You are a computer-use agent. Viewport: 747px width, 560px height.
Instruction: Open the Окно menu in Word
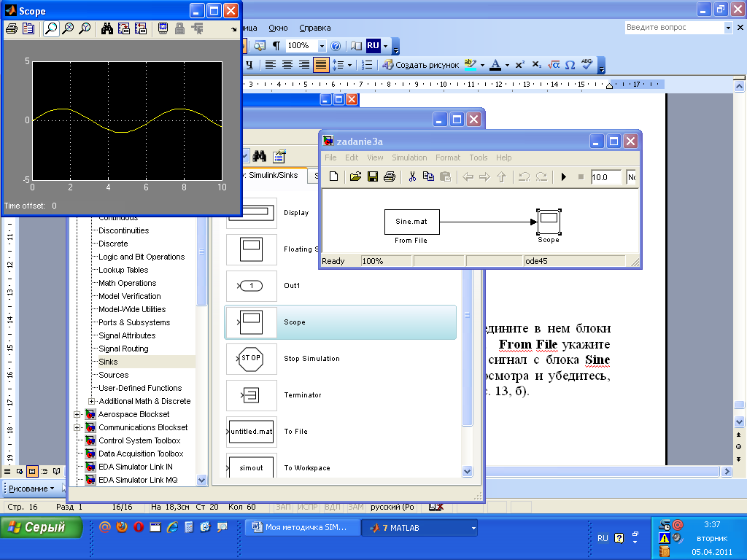click(x=278, y=28)
